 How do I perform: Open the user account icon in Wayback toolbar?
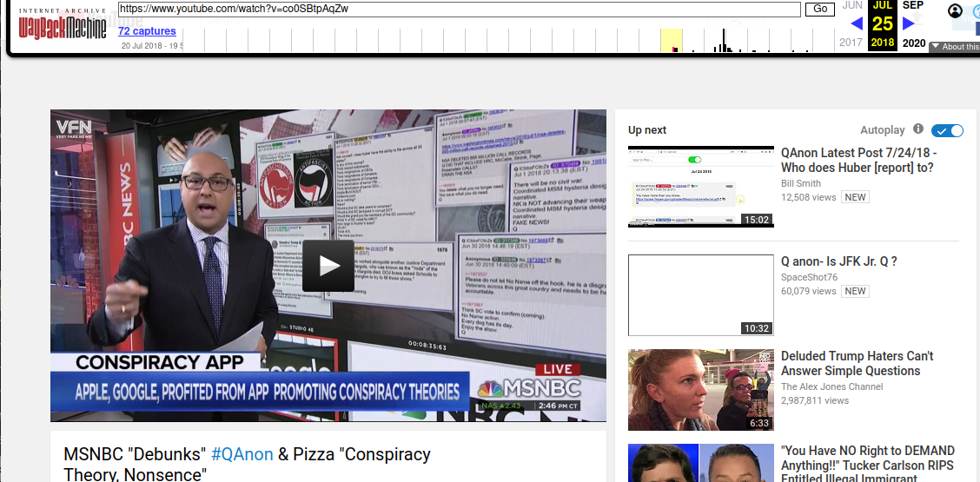pos(955,10)
